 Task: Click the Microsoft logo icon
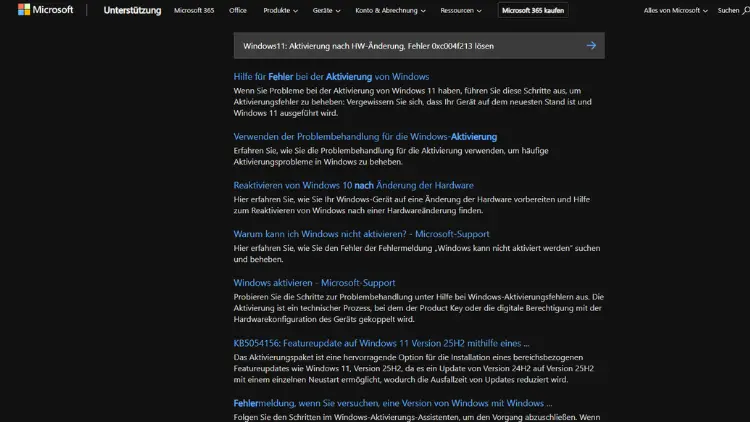click(x=24, y=10)
